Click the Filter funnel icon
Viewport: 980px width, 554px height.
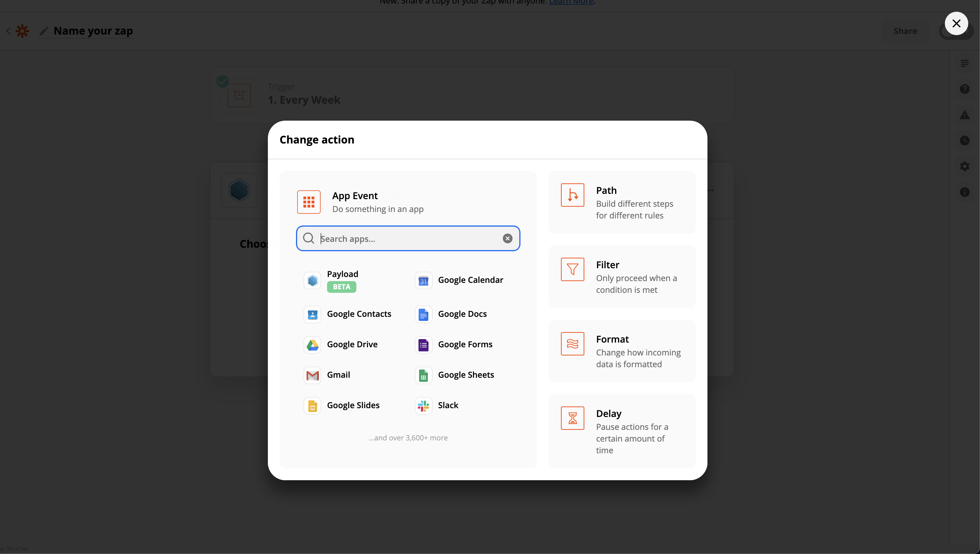(x=572, y=269)
